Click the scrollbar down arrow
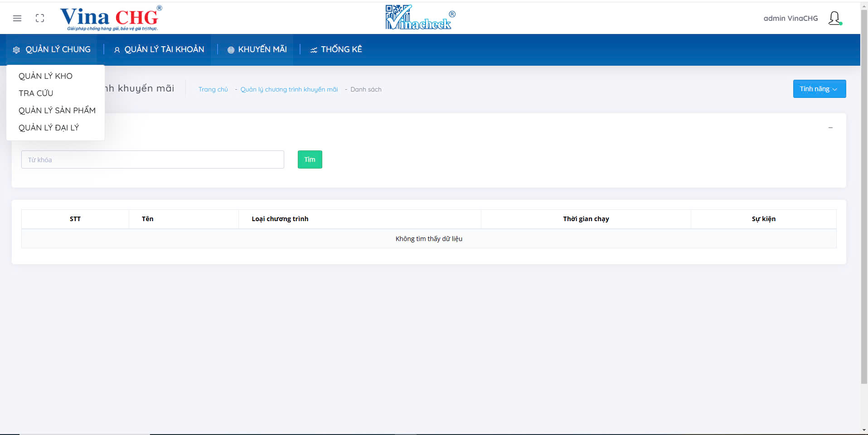The image size is (868, 435). [x=864, y=430]
